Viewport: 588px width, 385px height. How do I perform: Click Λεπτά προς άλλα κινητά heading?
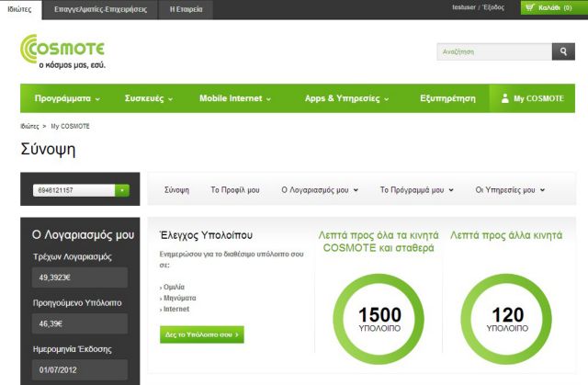click(x=506, y=235)
